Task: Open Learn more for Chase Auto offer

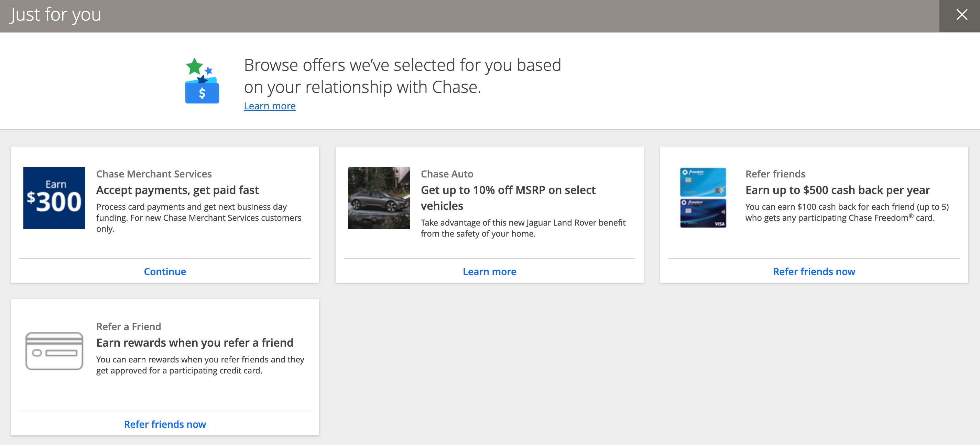Action: pyautogui.click(x=489, y=272)
